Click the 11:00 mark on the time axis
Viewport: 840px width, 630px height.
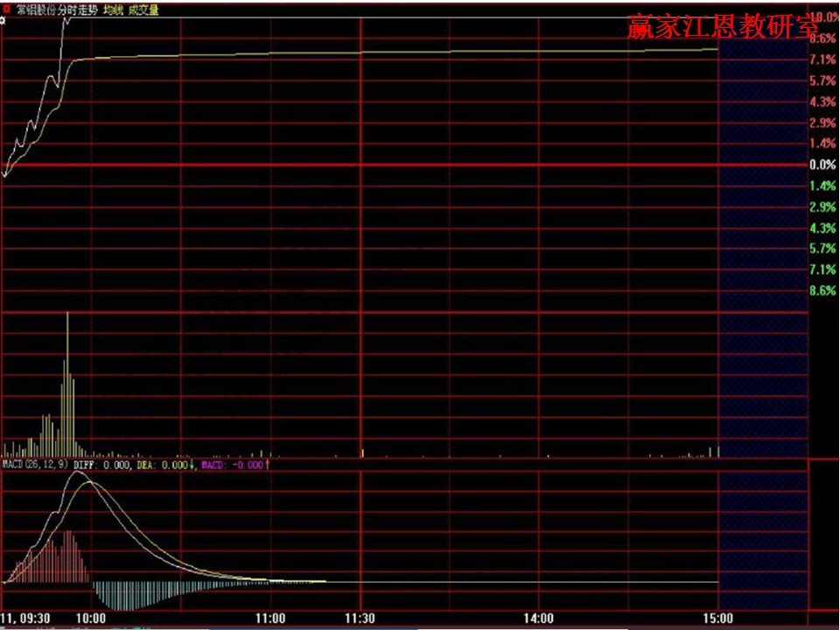(270, 619)
